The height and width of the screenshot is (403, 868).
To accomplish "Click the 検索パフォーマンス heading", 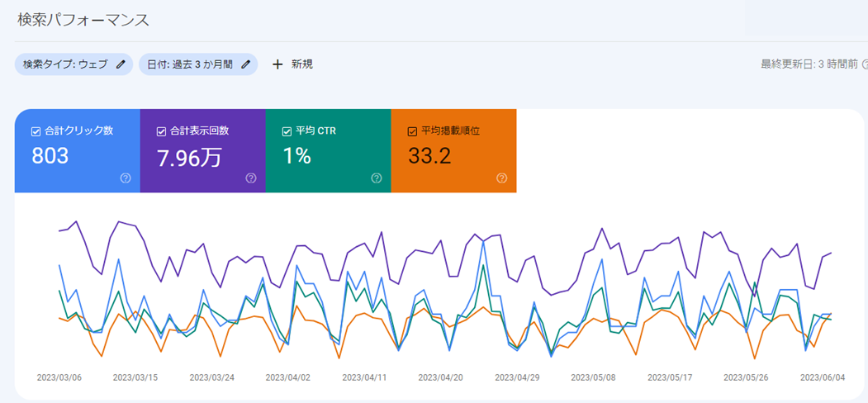I will point(83,21).
